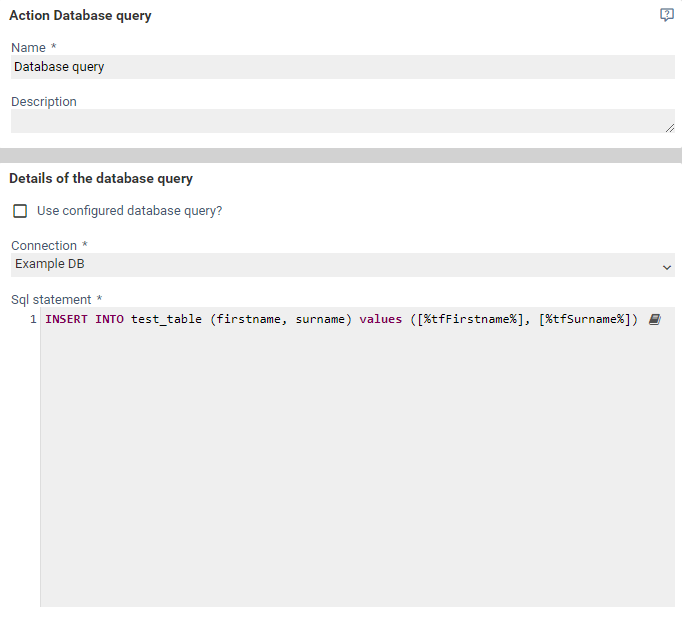Screen dimensions: 682x618
Task: Click the "Connection" field label
Action: pyautogui.click(x=44, y=245)
